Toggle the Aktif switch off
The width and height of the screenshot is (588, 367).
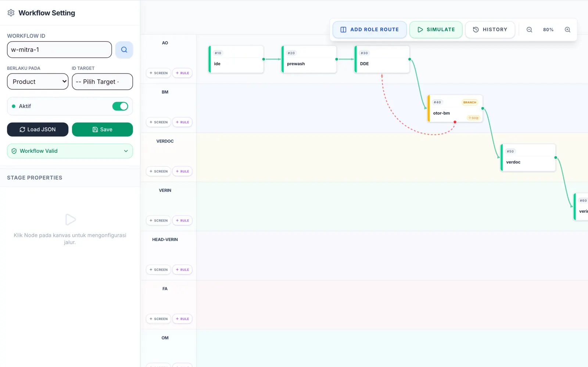click(x=120, y=106)
